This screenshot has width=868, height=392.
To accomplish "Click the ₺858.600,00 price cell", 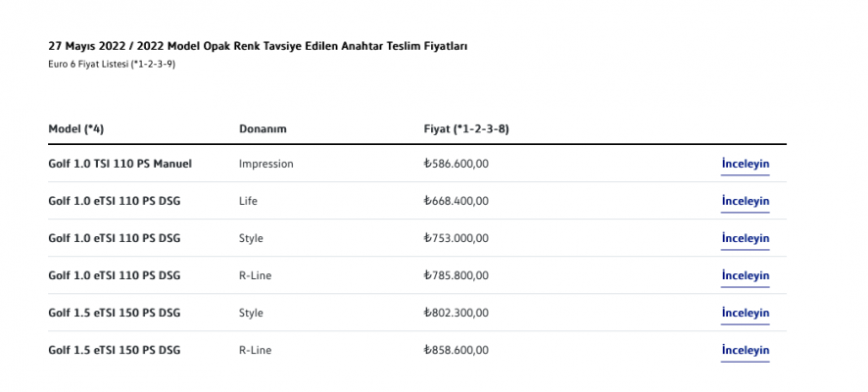I will click(x=457, y=350).
